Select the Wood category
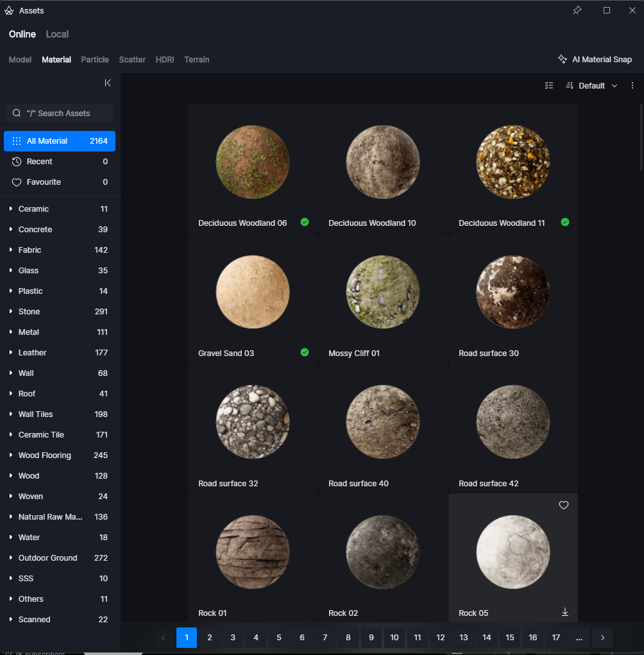644x655 pixels. click(x=60, y=476)
